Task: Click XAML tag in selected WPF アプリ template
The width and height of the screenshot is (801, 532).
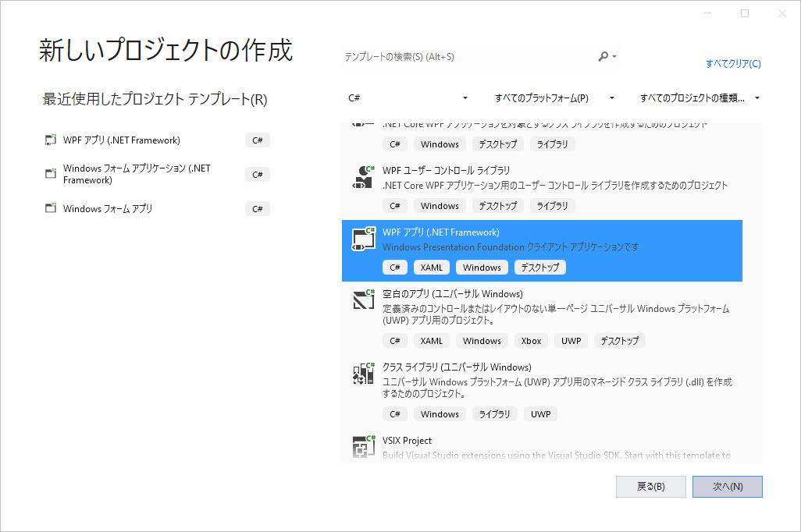Action: click(431, 268)
